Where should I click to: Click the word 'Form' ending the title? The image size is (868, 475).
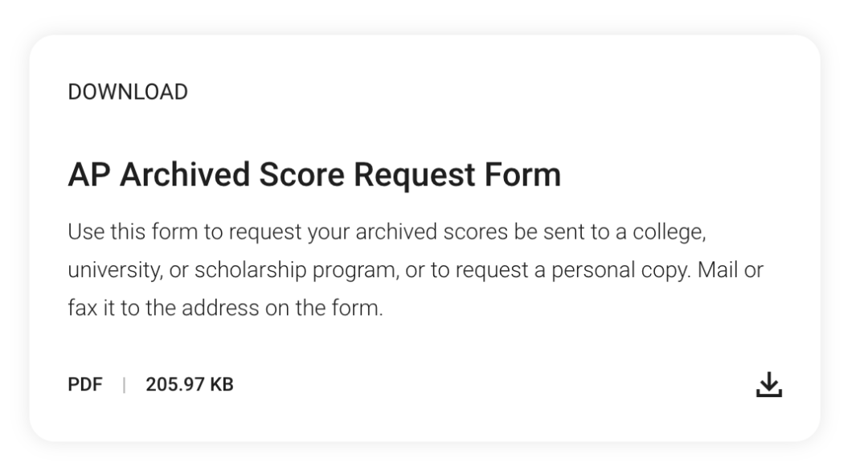(523, 175)
